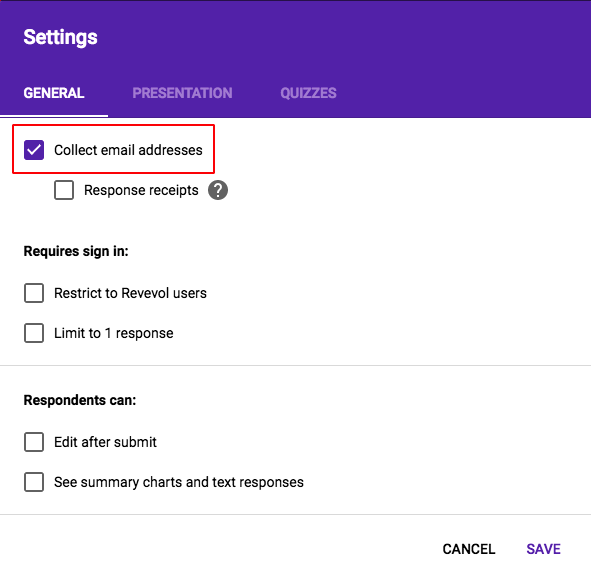Click the Cancel button

click(469, 549)
